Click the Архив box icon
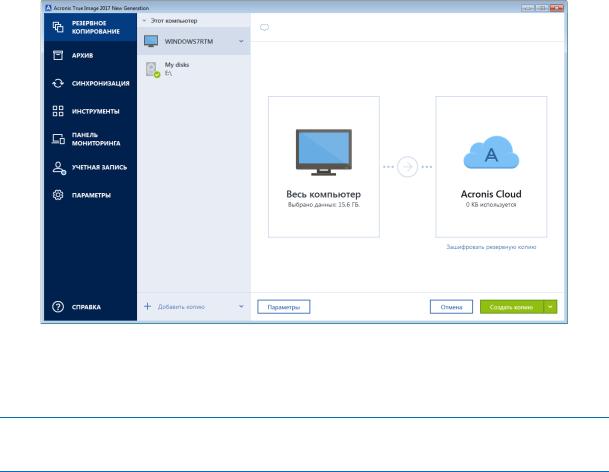This screenshot has height=472, width=609. [58, 55]
